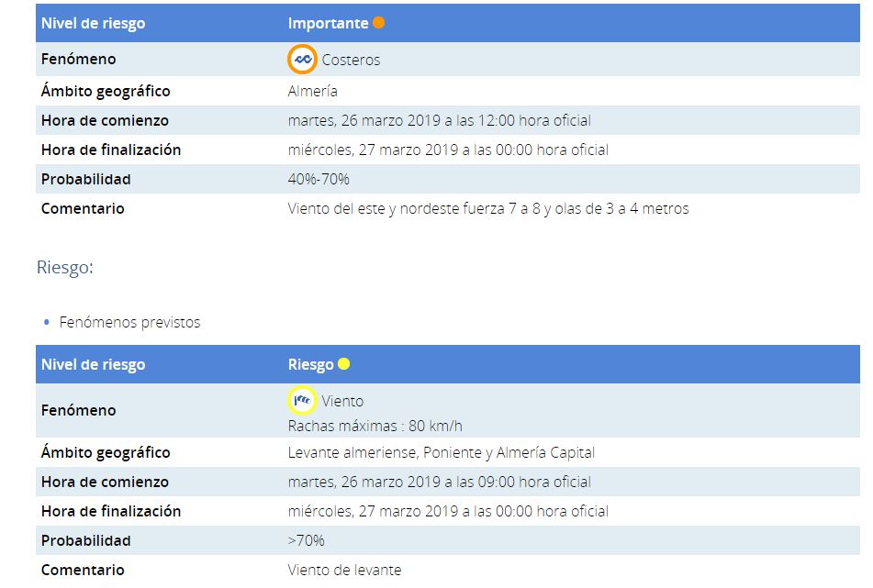Click the Rachas máximas 80 km/h text
873x588 pixels.
[x=375, y=427]
